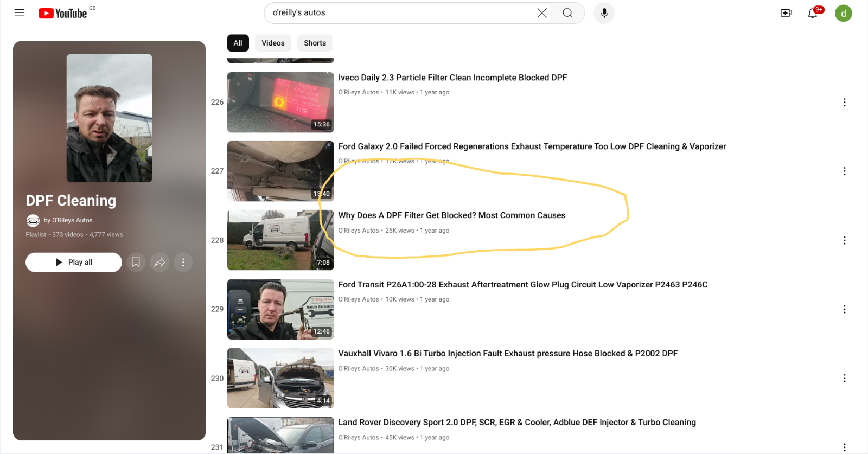Clear the search box text
This screenshot has height=454, width=868.
tap(541, 13)
